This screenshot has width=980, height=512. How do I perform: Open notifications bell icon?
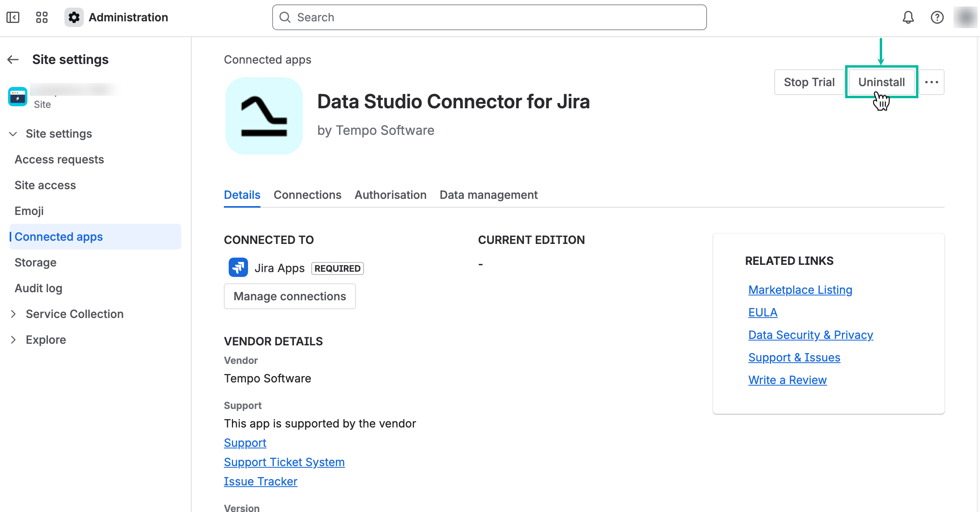[908, 17]
